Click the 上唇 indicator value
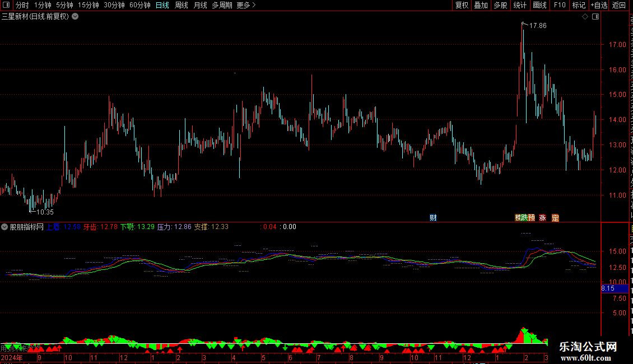 click(x=64, y=227)
